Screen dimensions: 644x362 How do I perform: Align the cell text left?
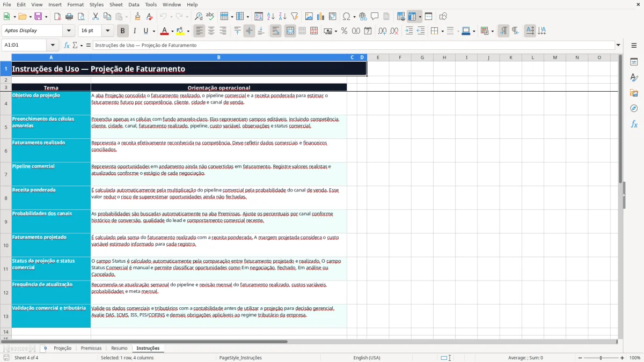pyautogui.click(x=199, y=31)
